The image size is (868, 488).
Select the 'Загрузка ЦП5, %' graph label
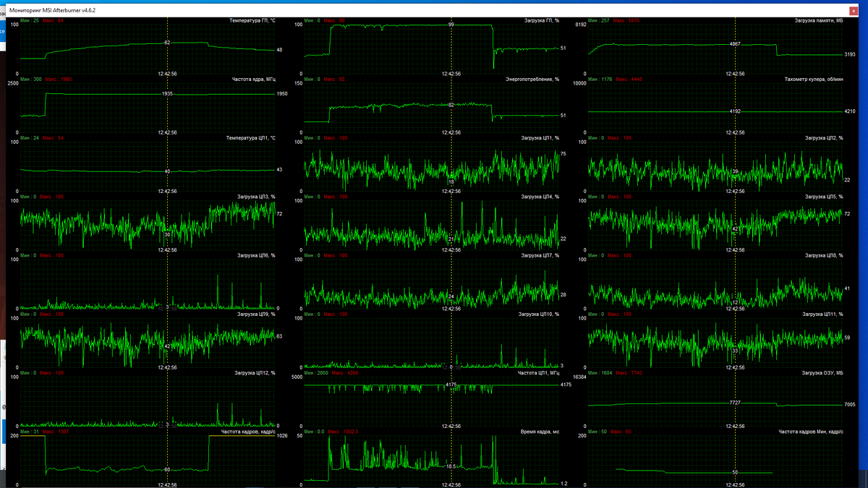coord(824,197)
